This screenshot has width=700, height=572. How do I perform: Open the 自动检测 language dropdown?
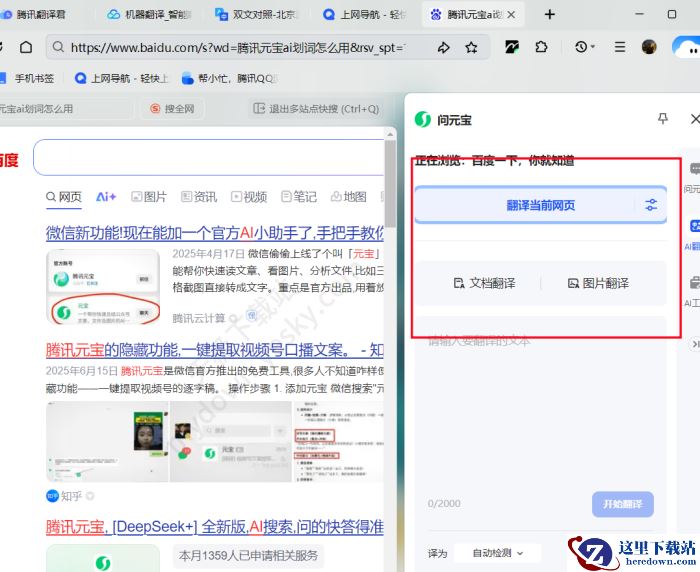tap(498, 553)
